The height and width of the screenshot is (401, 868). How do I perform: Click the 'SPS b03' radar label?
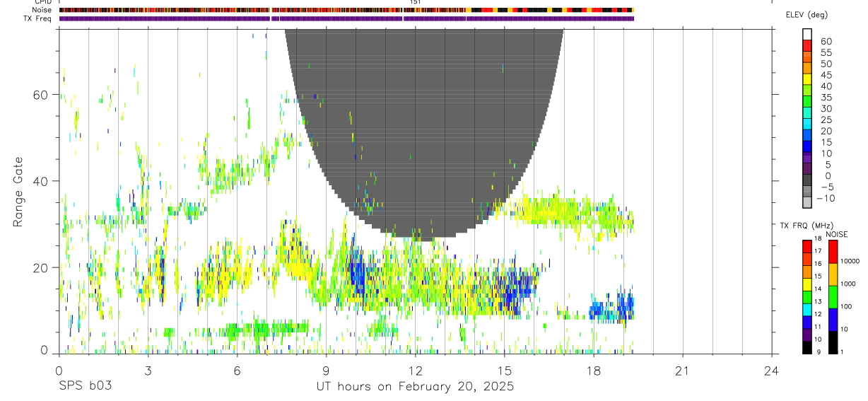85,387
